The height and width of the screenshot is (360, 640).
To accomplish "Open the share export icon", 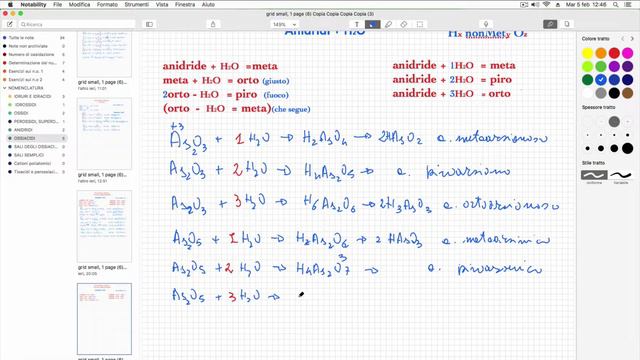I will coord(213,24).
